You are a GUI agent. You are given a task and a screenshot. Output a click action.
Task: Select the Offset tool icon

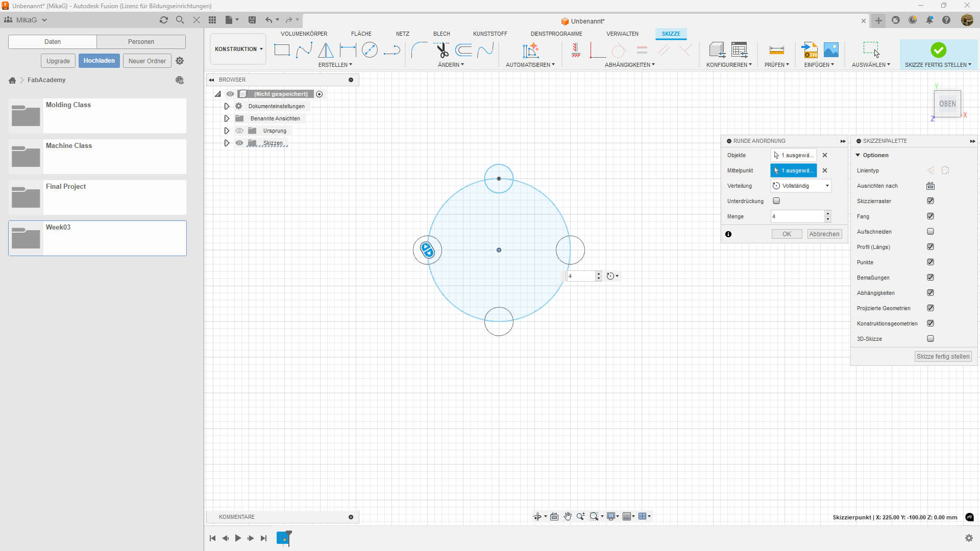tap(463, 50)
